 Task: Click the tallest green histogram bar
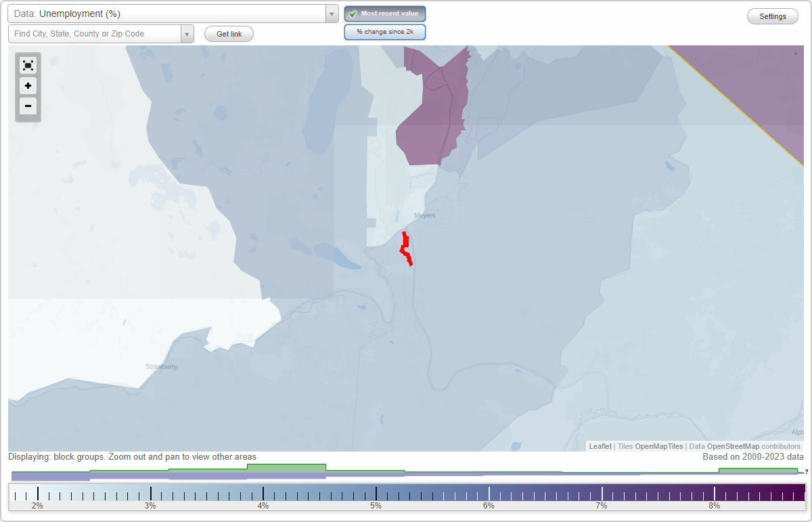coord(286,467)
